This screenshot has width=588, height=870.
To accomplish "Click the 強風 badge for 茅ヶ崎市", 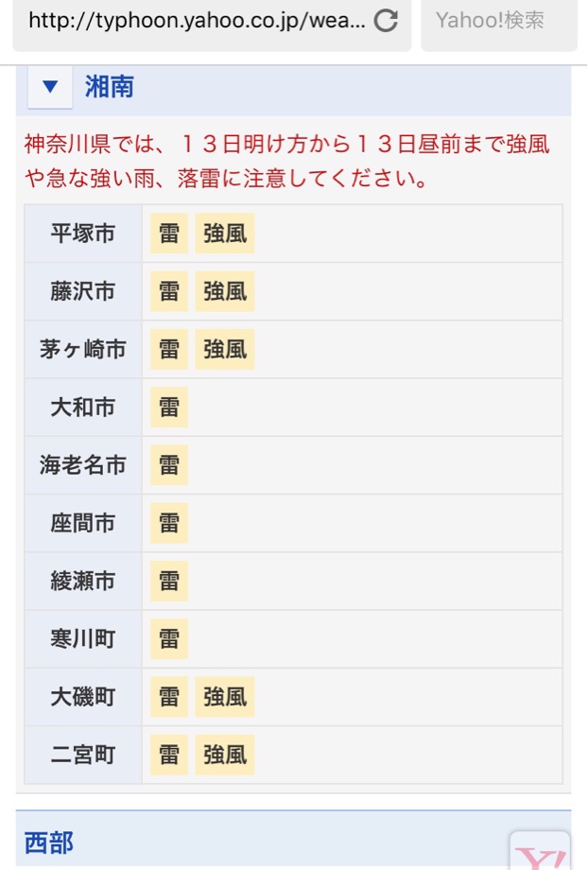I will 225,349.
